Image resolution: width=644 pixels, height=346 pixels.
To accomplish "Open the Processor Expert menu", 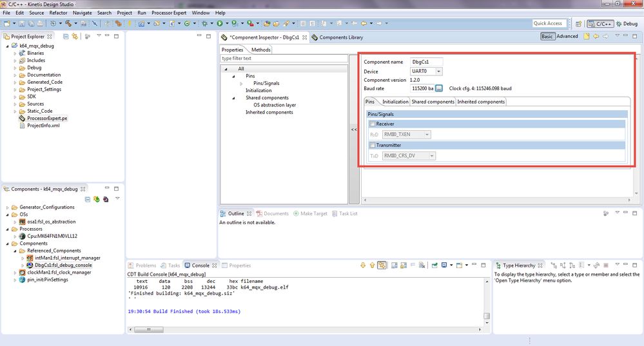I will click(169, 13).
